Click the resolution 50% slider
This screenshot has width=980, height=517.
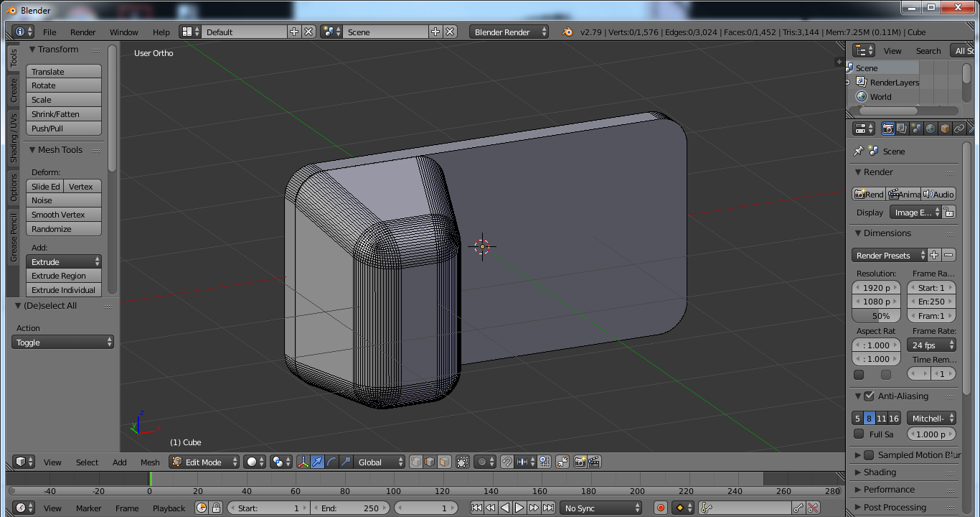pos(875,315)
